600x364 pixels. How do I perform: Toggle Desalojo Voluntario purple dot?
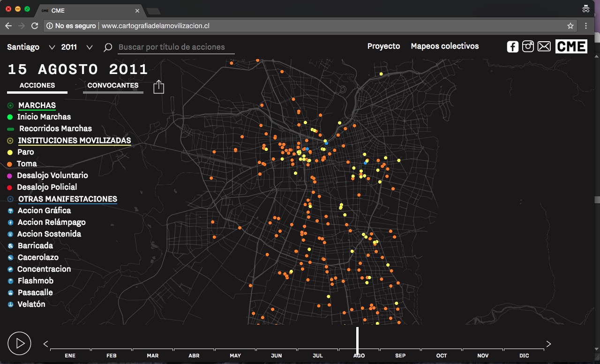10,176
